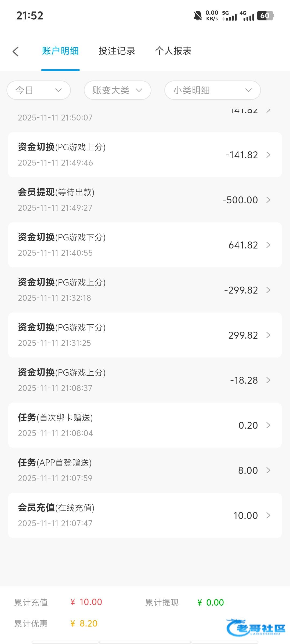Open arrow for the 641.82 entry
The image size is (290, 644).
click(268, 245)
